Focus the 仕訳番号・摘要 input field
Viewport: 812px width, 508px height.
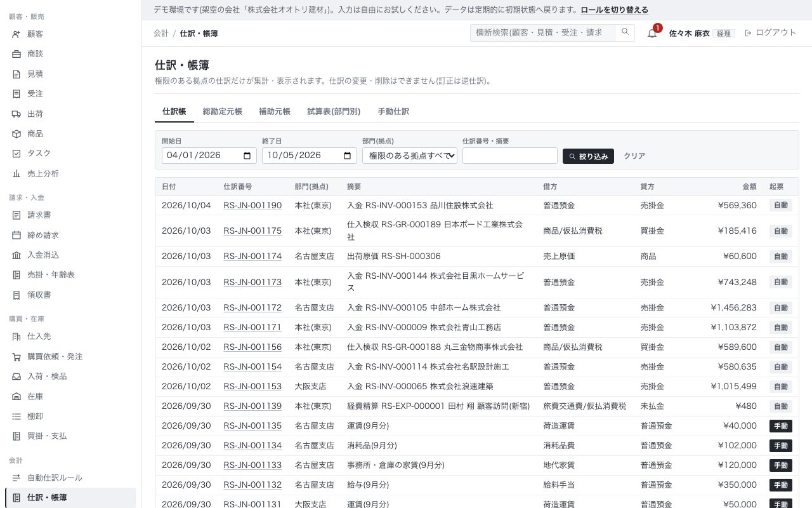510,156
